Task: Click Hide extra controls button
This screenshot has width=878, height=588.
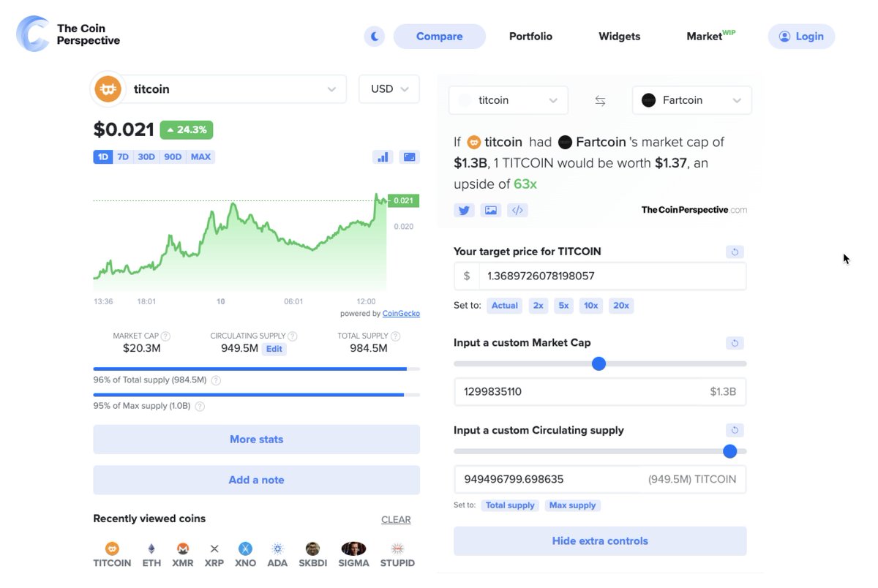Action: pos(600,541)
